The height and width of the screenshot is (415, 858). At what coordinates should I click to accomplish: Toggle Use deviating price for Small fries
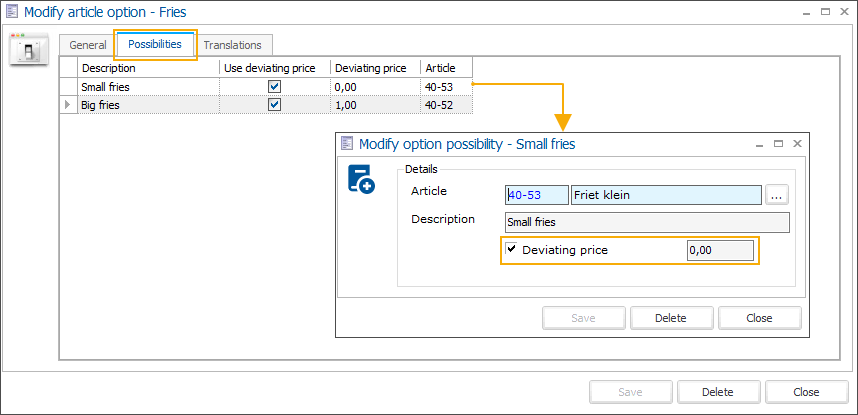[274, 87]
